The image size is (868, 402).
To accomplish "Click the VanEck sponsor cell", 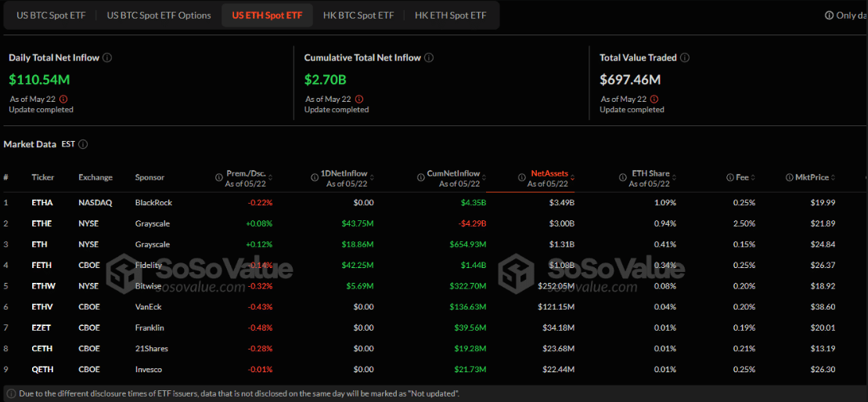I will (x=148, y=306).
